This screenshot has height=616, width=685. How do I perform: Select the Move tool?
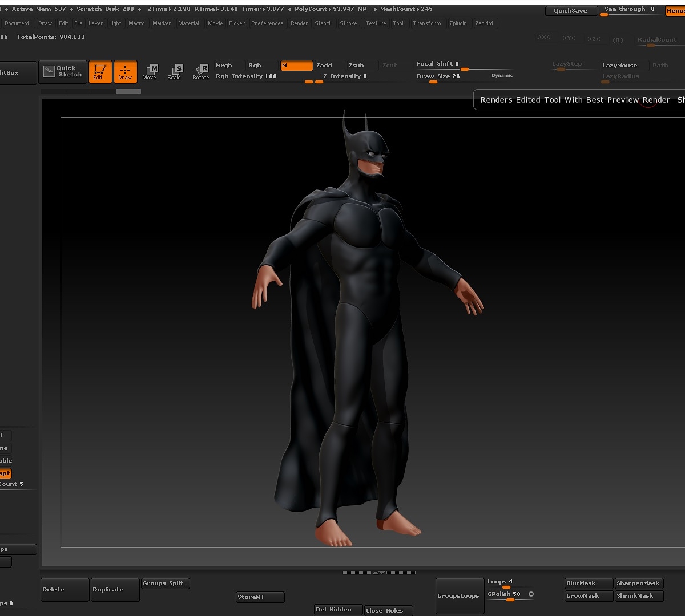150,72
